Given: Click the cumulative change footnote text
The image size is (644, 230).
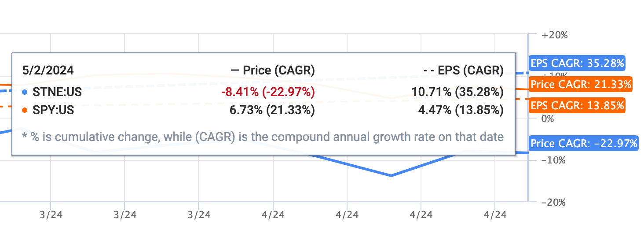Looking at the screenshot, I should [x=263, y=137].
